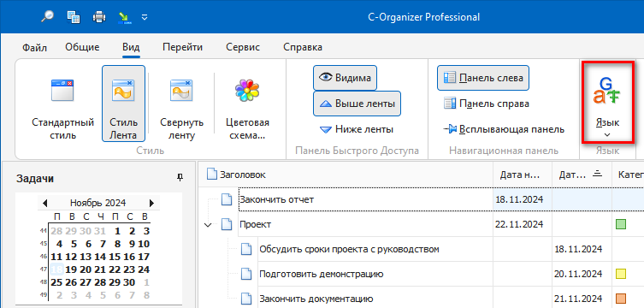Screen dimensions: 644x308
Task: Enable Всплывающая панель option
Action: pyautogui.click(x=504, y=129)
